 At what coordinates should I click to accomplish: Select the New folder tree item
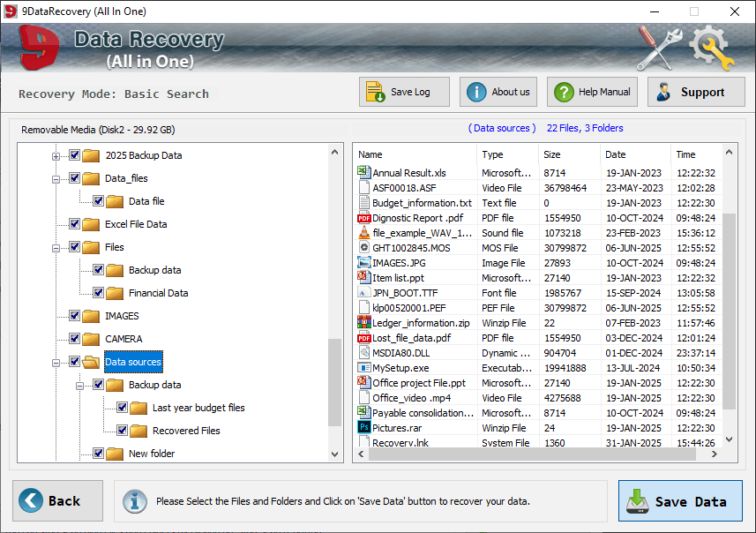(152, 454)
